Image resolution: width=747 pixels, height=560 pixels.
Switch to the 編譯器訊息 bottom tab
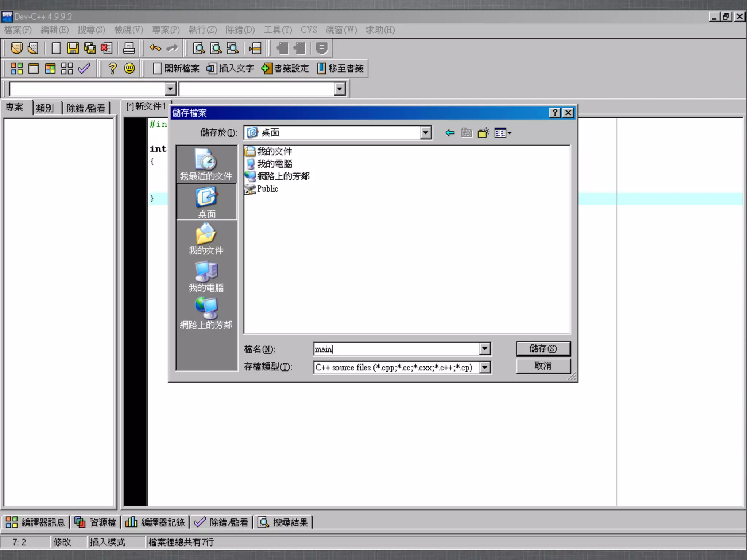tap(36, 522)
